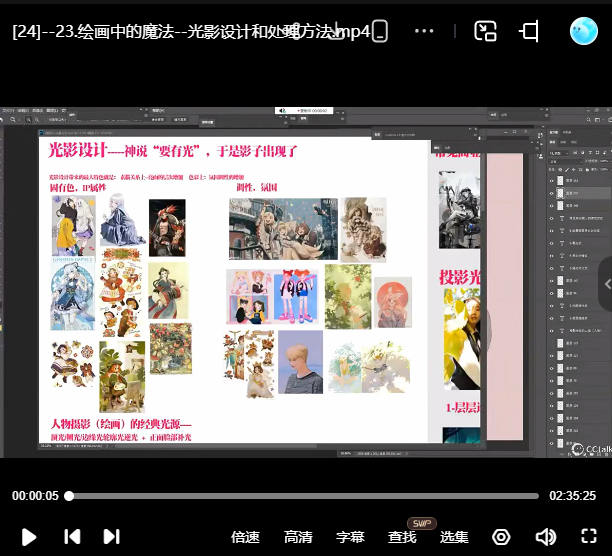Skip to the next video
Image resolution: width=612 pixels, height=556 pixels.
[111, 537]
